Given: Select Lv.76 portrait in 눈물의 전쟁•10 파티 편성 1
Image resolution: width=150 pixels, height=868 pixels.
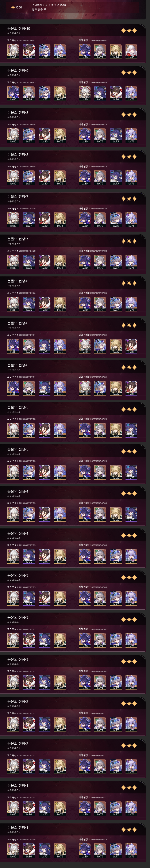Looking at the screenshot, I should (60, 52).
